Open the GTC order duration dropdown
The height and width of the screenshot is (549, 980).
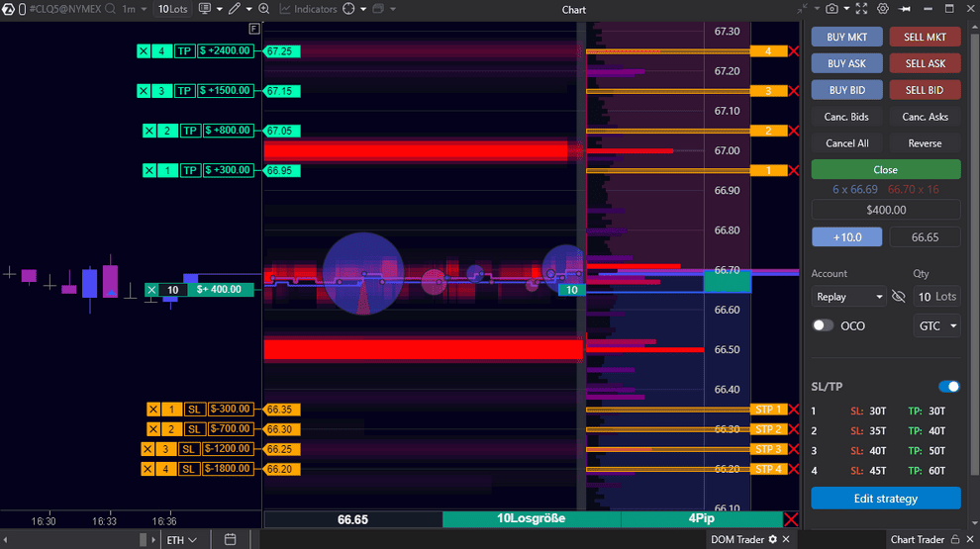[x=936, y=325]
